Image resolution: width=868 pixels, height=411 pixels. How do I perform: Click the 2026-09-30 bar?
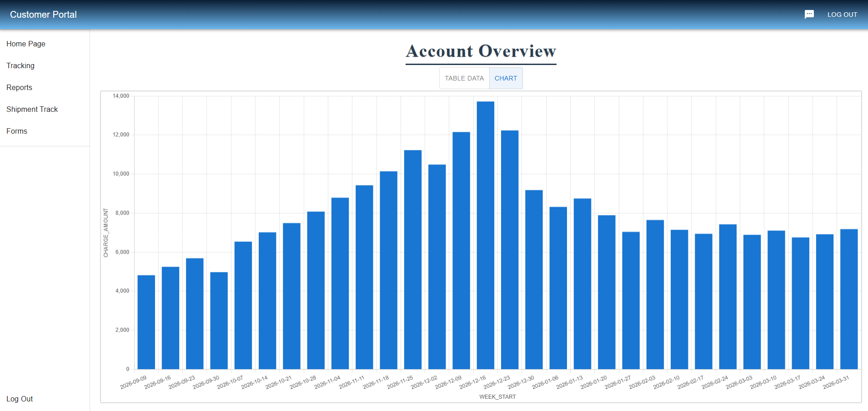coord(219,321)
